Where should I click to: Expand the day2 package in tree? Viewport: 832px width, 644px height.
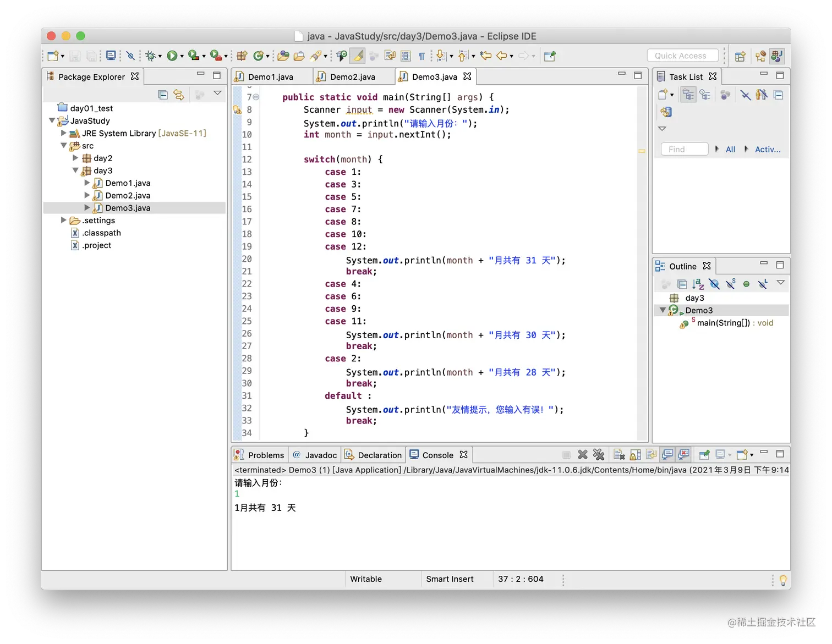click(x=75, y=158)
